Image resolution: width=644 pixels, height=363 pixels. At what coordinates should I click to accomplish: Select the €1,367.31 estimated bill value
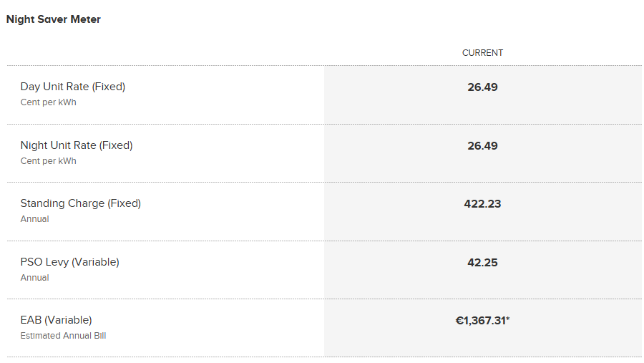coord(481,321)
